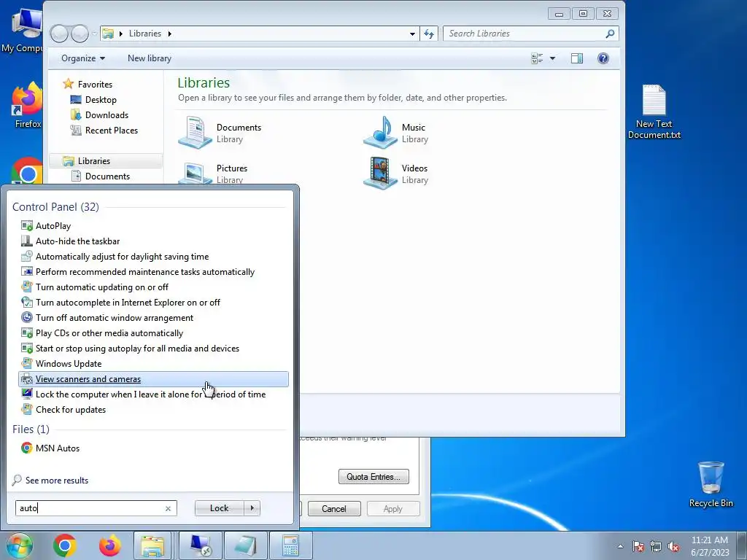Click the Back navigation button
Image resolution: width=747 pixels, height=560 pixels.
point(60,34)
